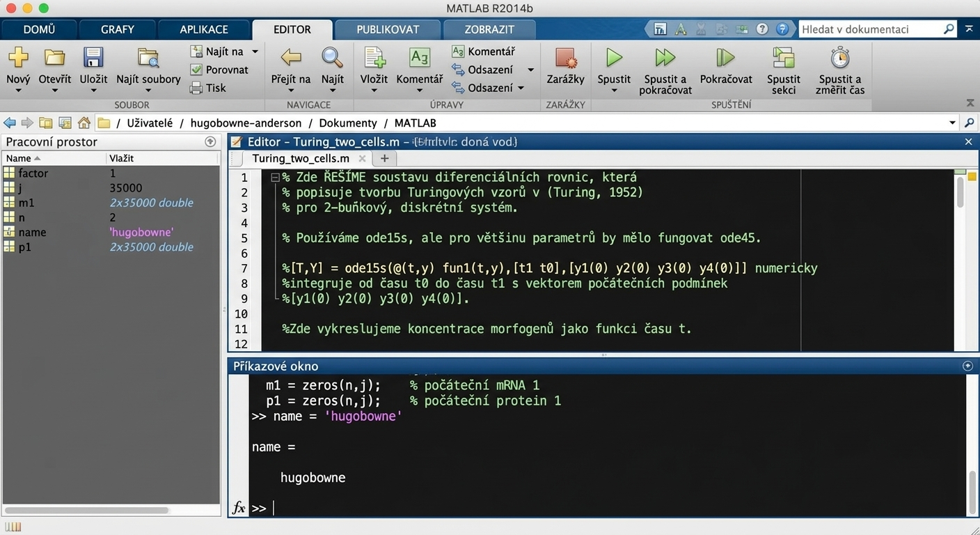The image size is (980, 535).
Task: Click the search magnifier in documentation field
Action: [x=949, y=29]
